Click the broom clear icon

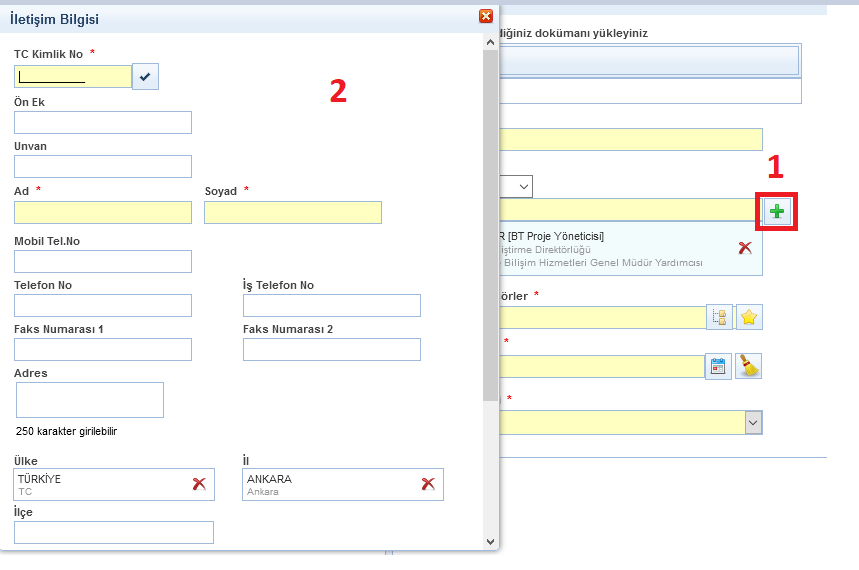(x=749, y=366)
